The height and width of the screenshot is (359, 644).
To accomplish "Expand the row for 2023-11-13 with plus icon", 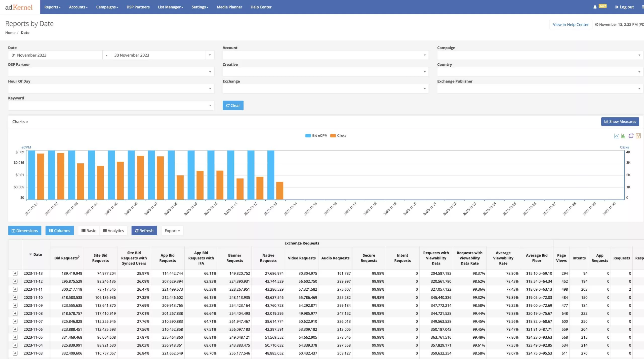I will pyautogui.click(x=15, y=273).
